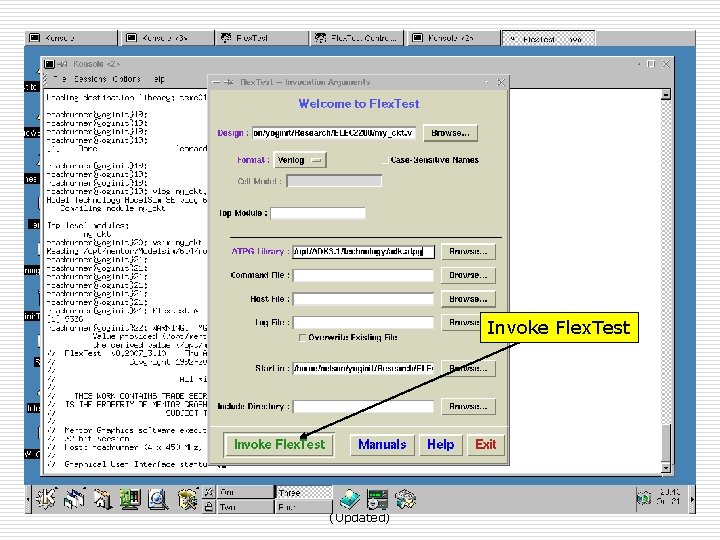Open the KDE K menu icon

(x=46, y=500)
